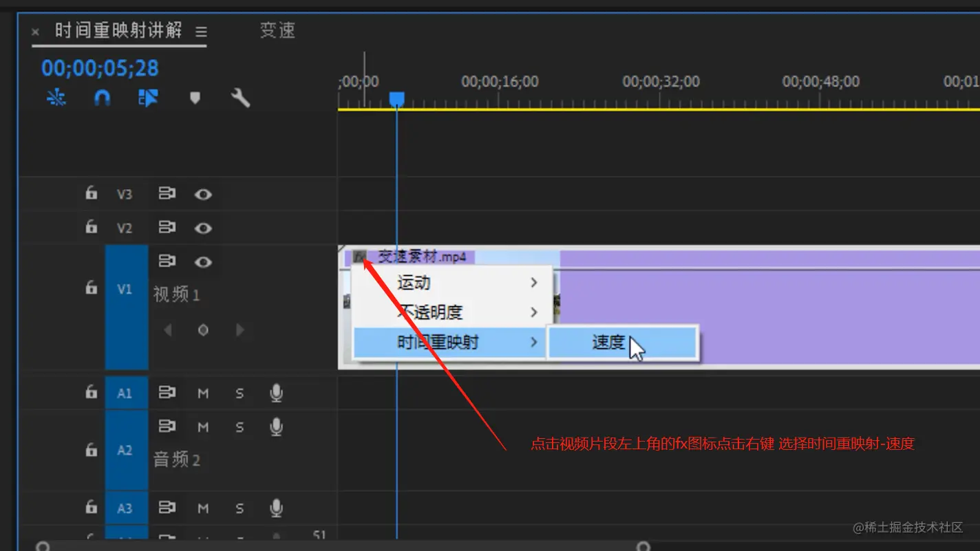
Task: Mute track A2
Action: [x=203, y=427]
